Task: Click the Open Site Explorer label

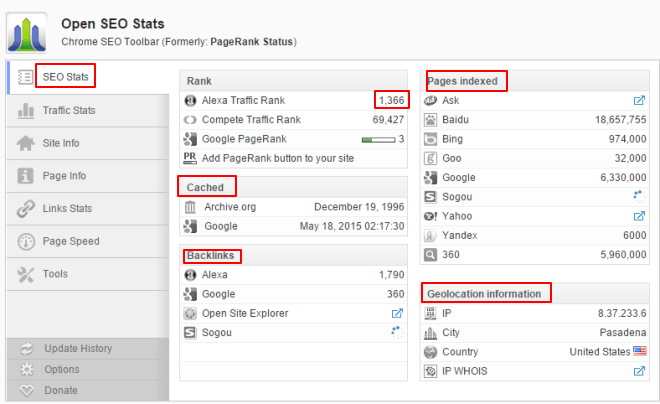Action: [245, 314]
